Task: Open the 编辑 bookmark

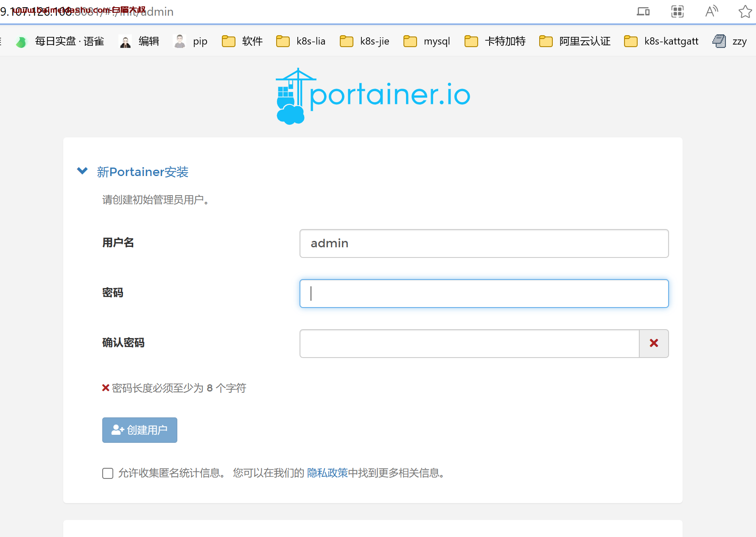Action: pos(139,41)
